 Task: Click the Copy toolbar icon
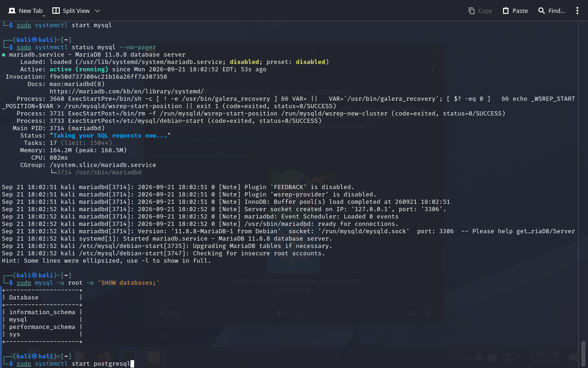(x=480, y=11)
